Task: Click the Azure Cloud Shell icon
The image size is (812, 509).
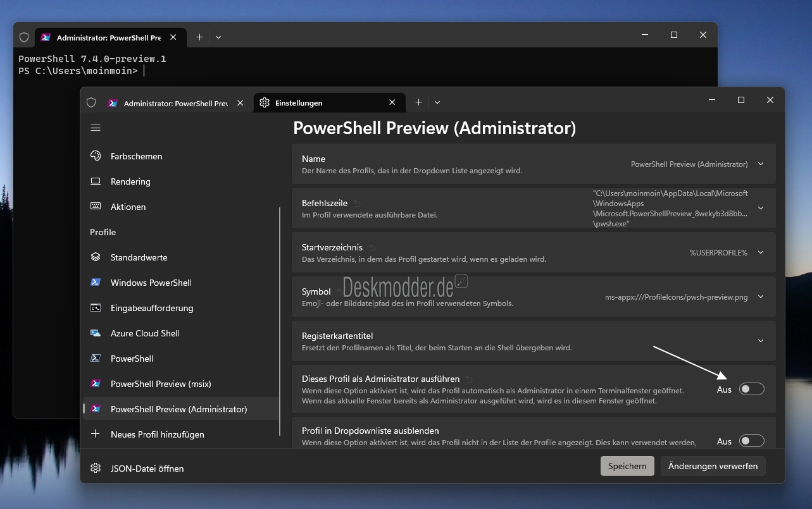Action: (x=96, y=333)
